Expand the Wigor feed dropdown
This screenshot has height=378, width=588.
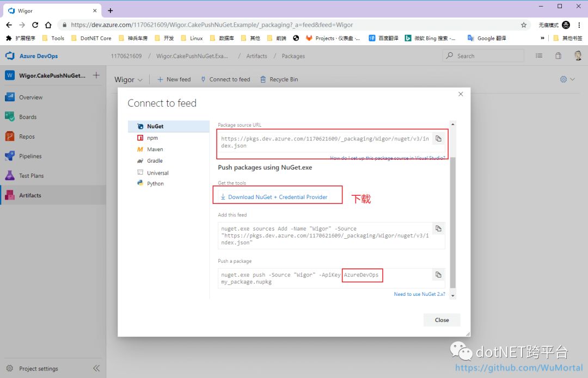pos(128,79)
